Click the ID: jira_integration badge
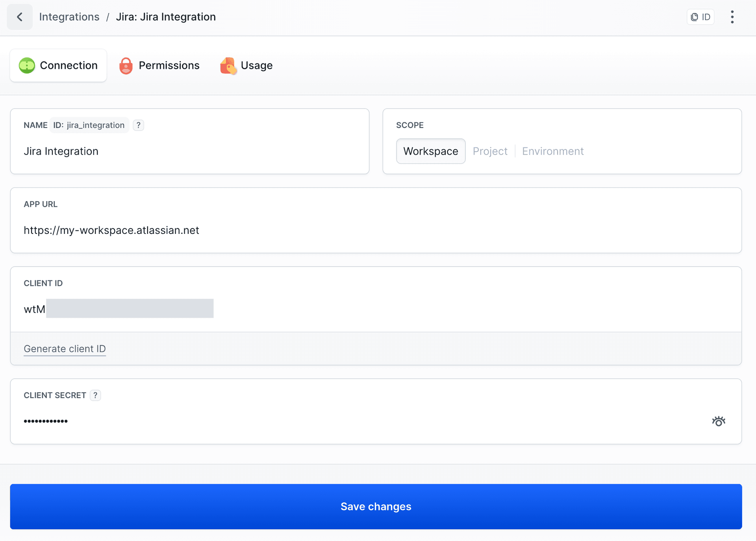This screenshot has width=756, height=541. (x=89, y=125)
